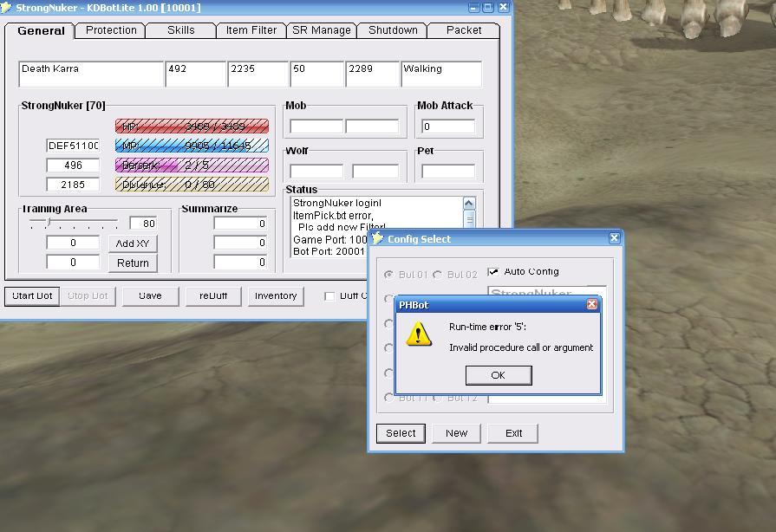Click the 'Game Port' status line
Image resolution: width=776 pixels, height=532 pixels.
point(330,240)
